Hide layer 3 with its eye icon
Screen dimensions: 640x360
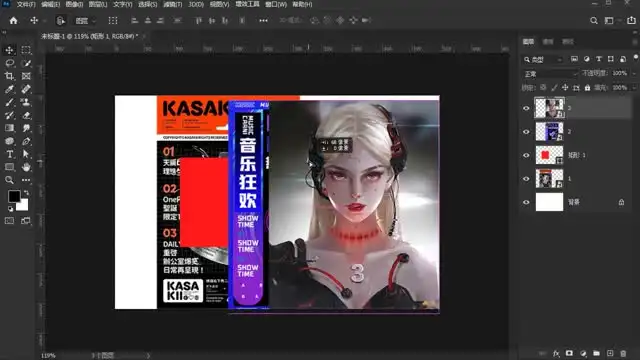(526, 108)
